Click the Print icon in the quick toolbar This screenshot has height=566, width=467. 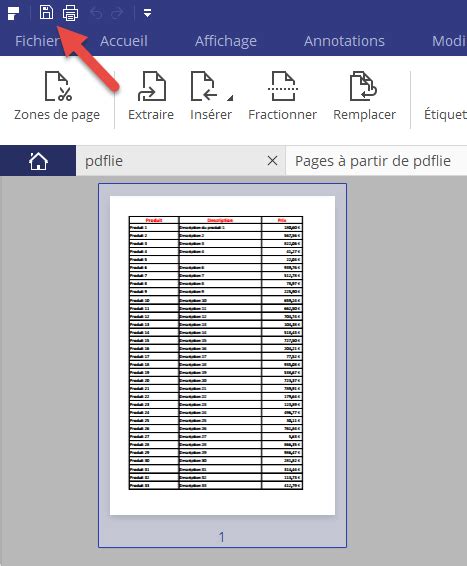tap(70, 13)
